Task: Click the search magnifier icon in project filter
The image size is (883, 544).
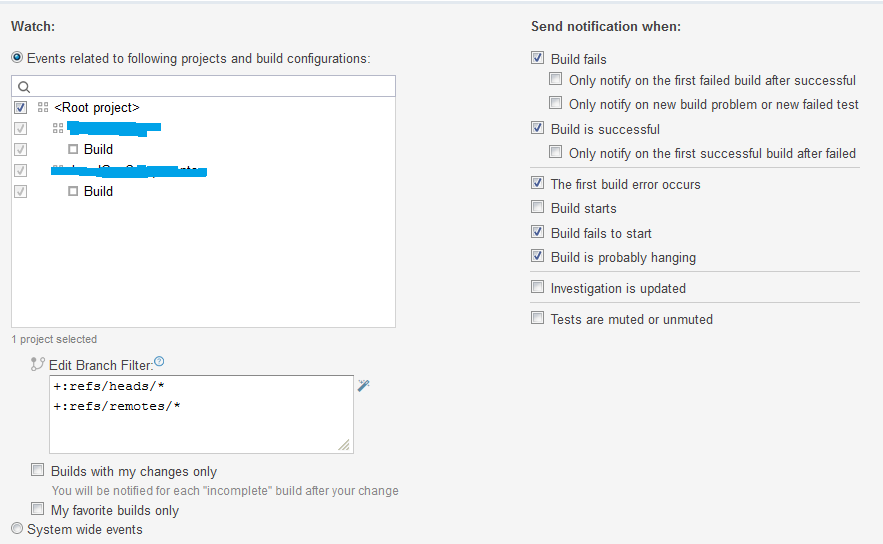Action: point(23,87)
